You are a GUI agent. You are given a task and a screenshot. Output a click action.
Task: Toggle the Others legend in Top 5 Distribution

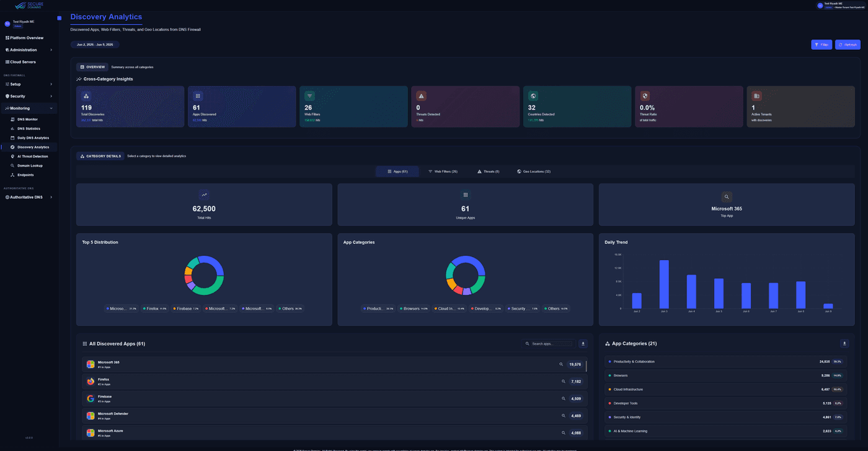[x=290, y=309]
